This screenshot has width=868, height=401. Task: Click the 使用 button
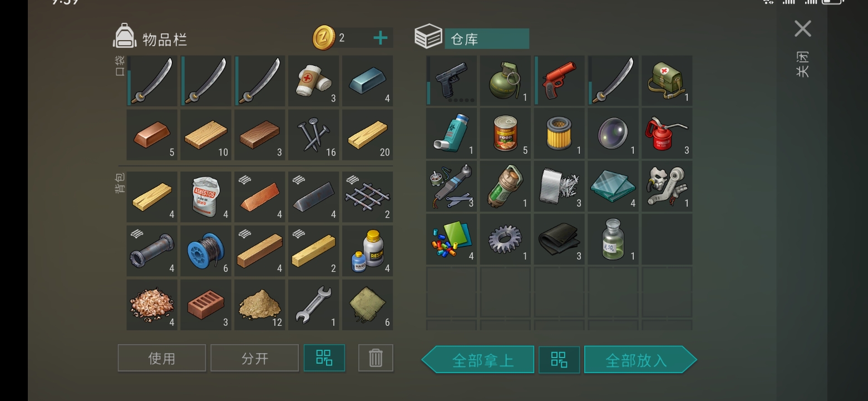162,358
